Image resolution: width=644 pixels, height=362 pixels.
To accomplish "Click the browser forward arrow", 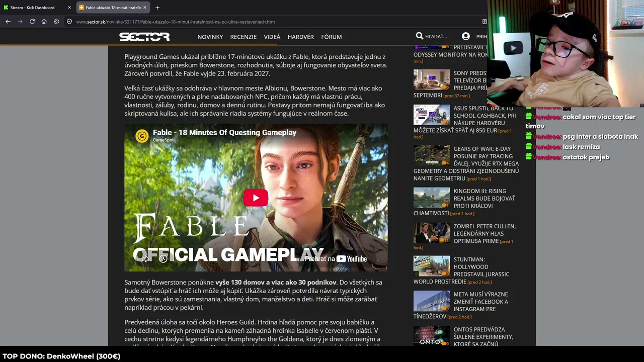I will click(20, 22).
